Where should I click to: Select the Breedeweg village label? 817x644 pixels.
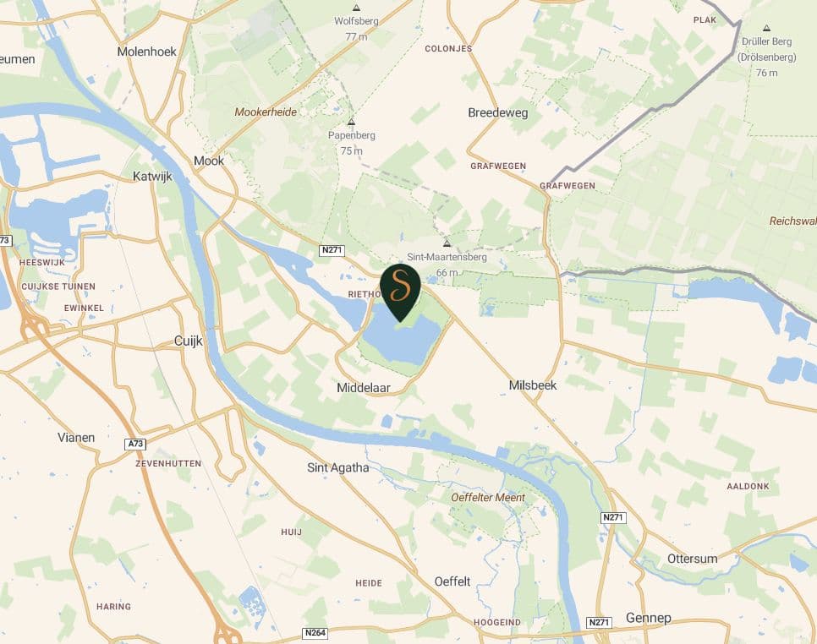click(x=498, y=113)
